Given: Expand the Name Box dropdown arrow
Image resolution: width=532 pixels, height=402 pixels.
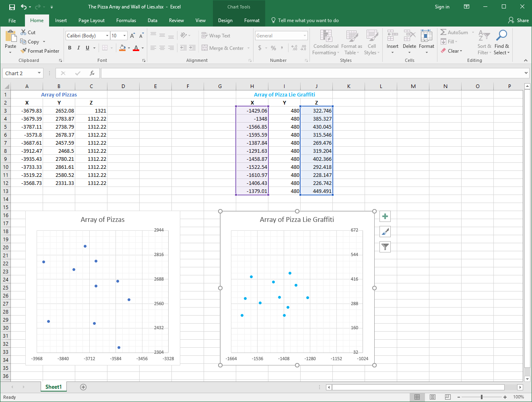Looking at the screenshot, I should click(x=39, y=73).
